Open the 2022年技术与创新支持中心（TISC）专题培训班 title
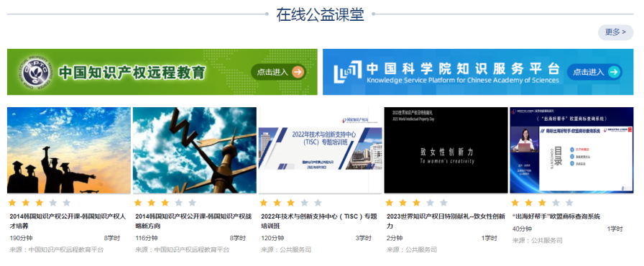Image resolution: width=644 pixels, height=266 pixels. pos(319,221)
